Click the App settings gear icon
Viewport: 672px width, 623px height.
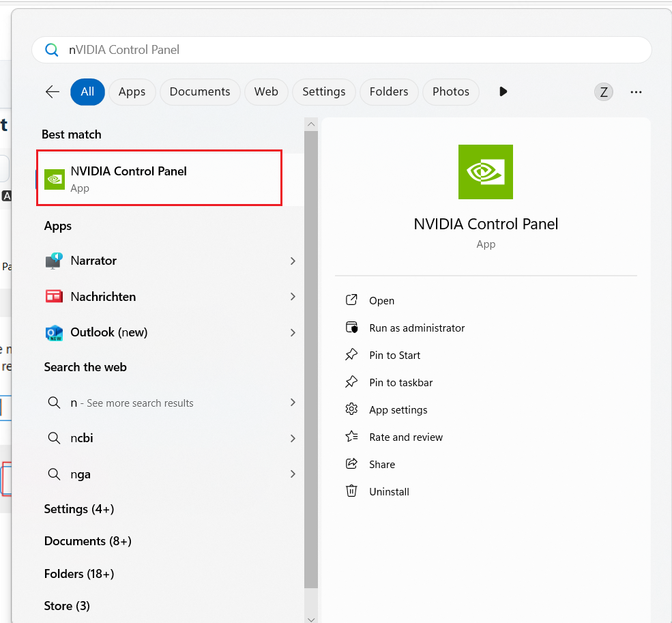coord(351,409)
